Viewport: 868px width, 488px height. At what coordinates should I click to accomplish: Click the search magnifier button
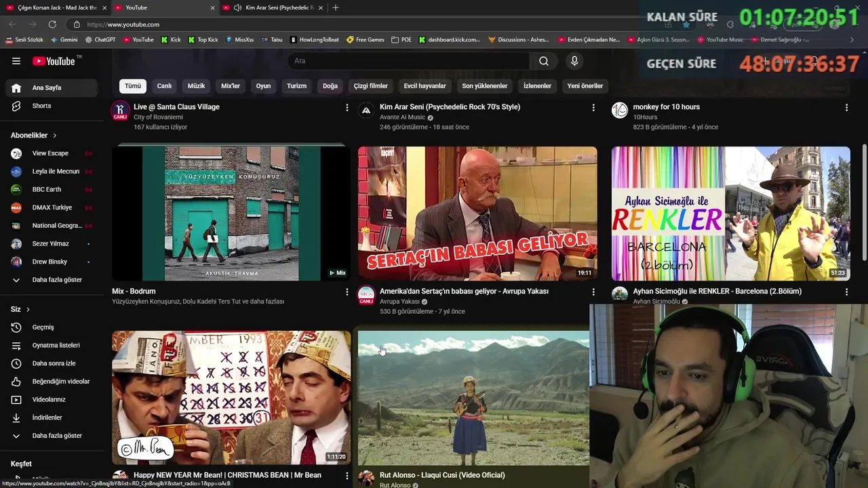[544, 61]
